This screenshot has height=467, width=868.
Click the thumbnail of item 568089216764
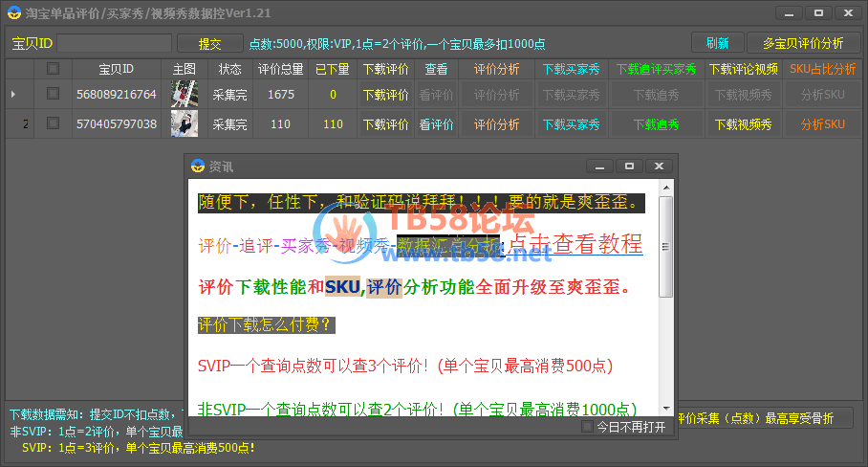tap(184, 94)
